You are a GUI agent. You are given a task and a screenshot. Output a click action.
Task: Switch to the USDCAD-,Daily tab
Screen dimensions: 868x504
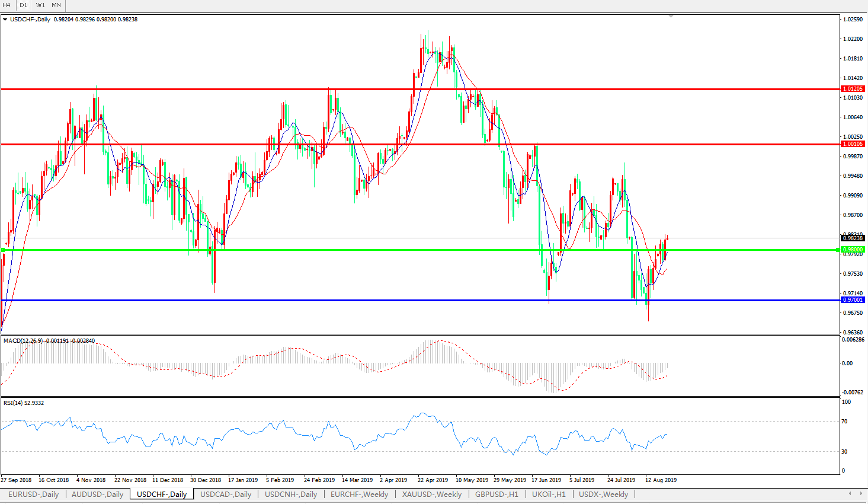tap(225, 494)
